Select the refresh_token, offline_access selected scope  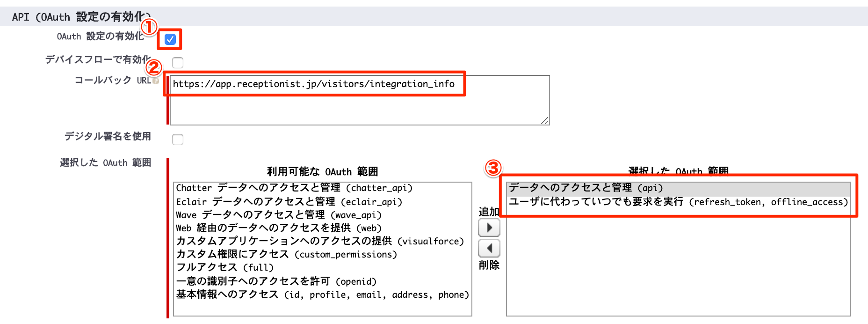678,202
